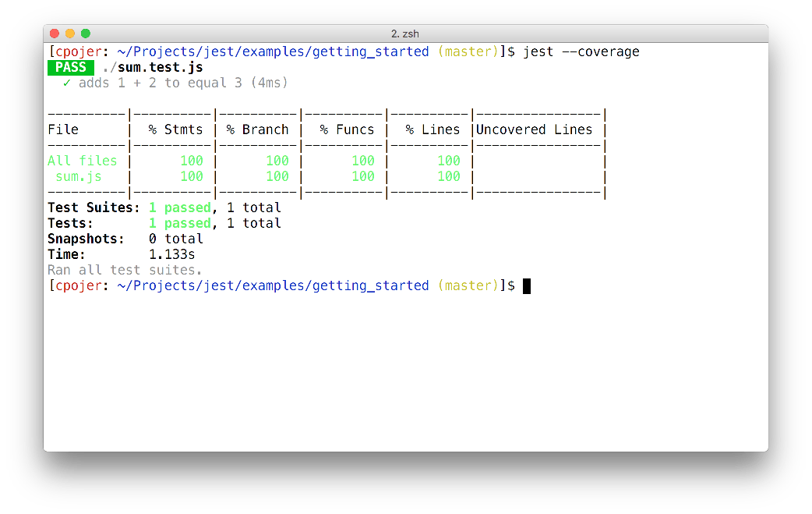Expand the All files coverage row
The image size is (812, 514).
(84, 161)
